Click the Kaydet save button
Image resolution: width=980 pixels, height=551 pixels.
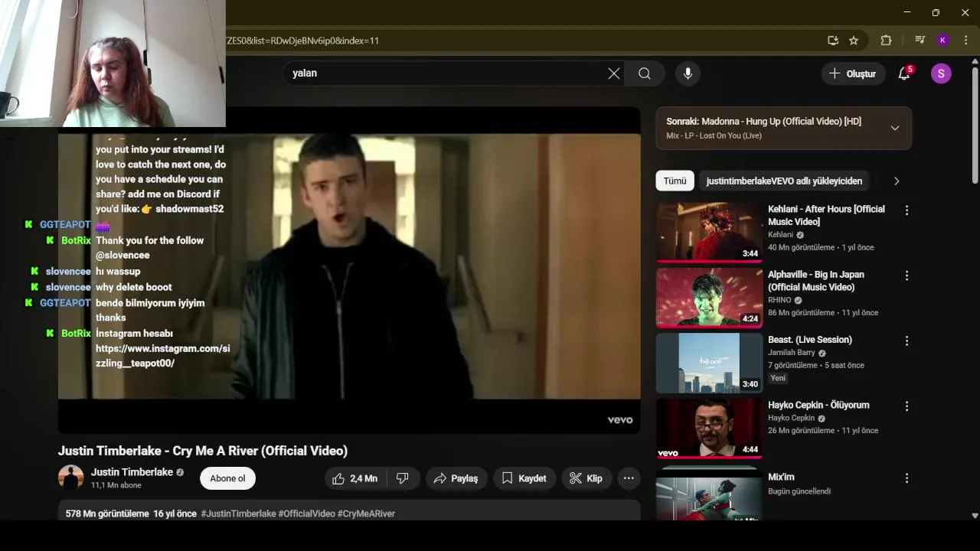tap(524, 478)
